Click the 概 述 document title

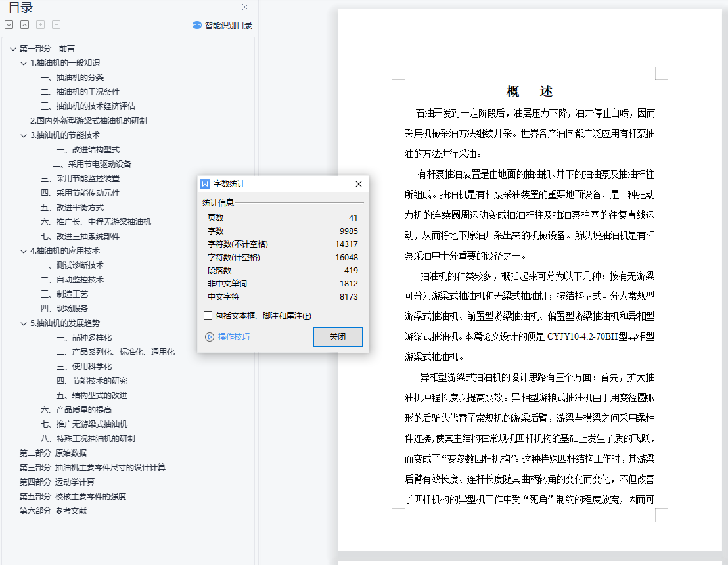(530, 91)
